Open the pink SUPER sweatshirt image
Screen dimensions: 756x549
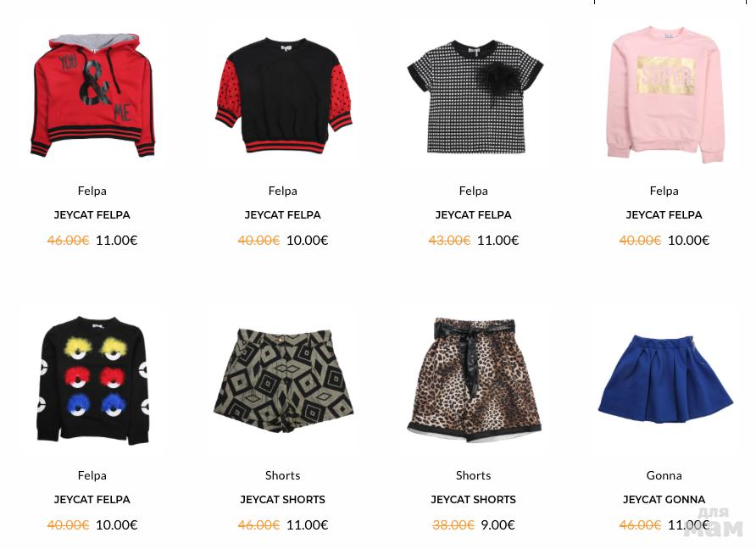[665, 95]
